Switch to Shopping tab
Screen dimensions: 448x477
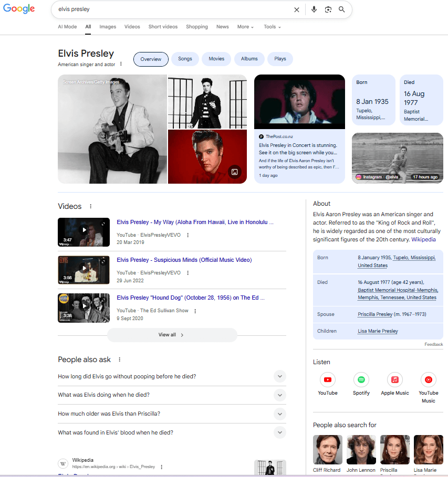point(197,27)
